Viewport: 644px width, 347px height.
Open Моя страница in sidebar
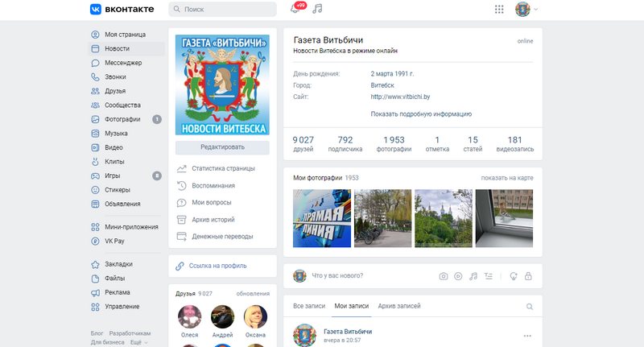pos(126,35)
